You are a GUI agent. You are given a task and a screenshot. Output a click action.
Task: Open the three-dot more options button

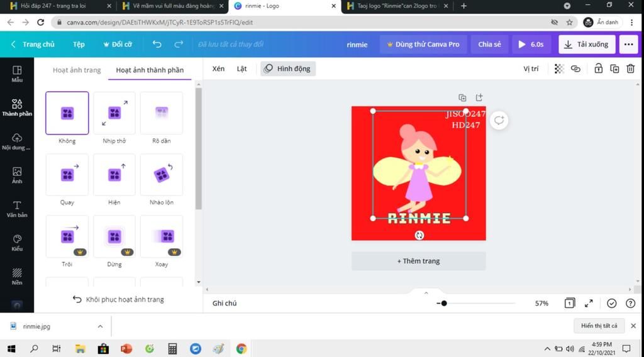coord(628,44)
